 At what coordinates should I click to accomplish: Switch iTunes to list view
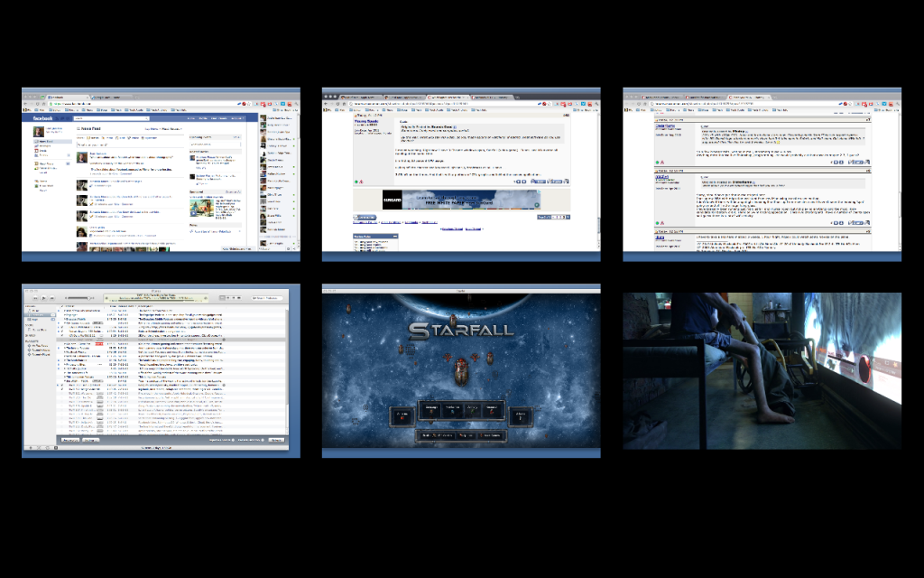(222, 298)
